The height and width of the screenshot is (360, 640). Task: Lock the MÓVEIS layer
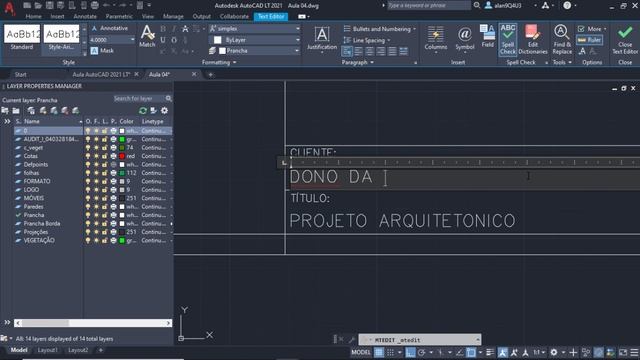pyautogui.click(x=104, y=198)
